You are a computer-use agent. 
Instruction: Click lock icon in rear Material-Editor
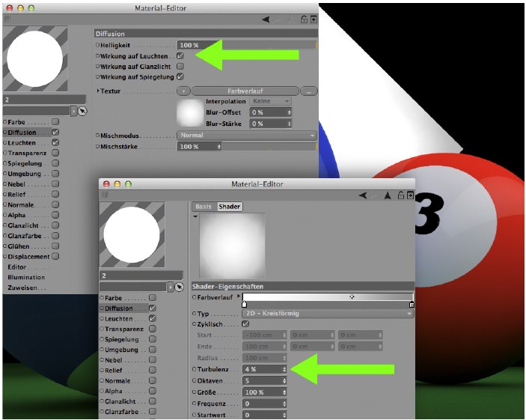[x=304, y=19]
